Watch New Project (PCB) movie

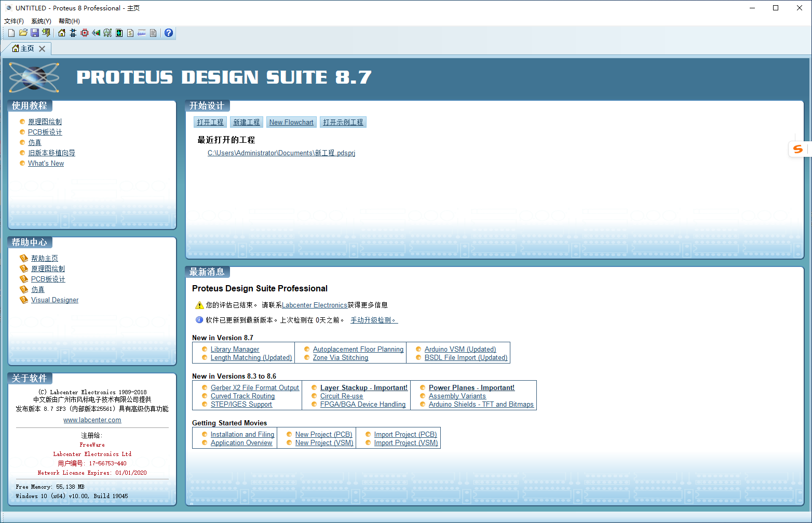324,435
